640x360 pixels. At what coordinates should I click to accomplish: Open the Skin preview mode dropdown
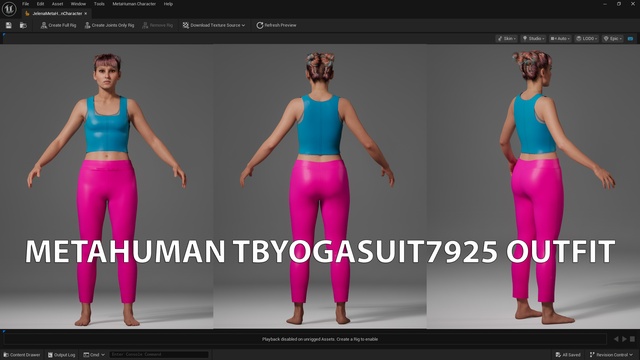507,39
